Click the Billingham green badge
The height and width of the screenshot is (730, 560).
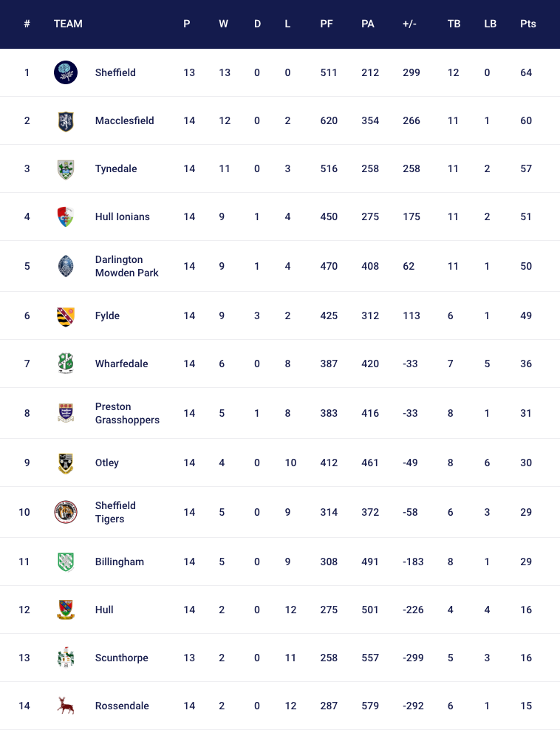tap(66, 562)
